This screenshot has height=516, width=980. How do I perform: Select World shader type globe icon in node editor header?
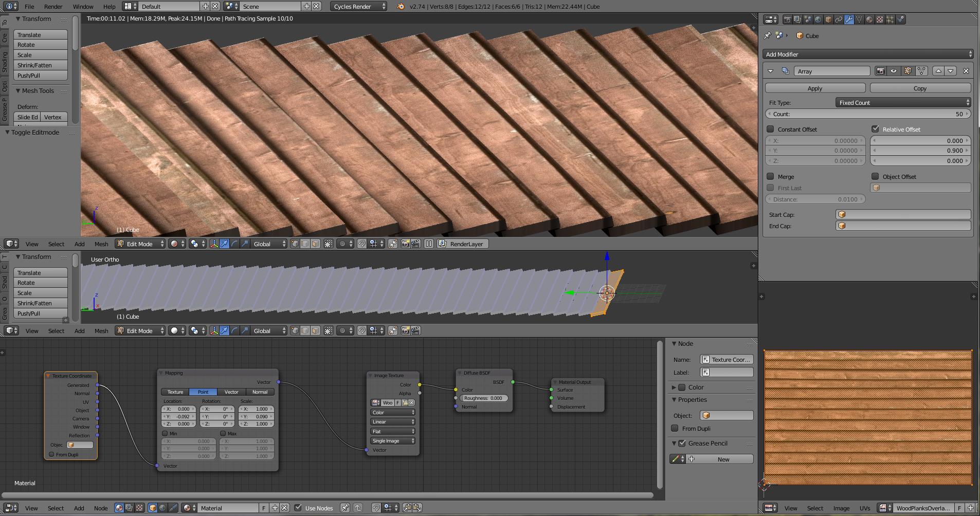tap(162, 508)
